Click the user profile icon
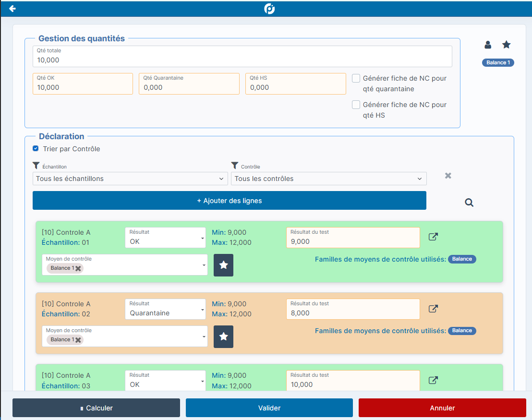Image resolution: width=532 pixels, height=420 pixels. click(488, 45)
